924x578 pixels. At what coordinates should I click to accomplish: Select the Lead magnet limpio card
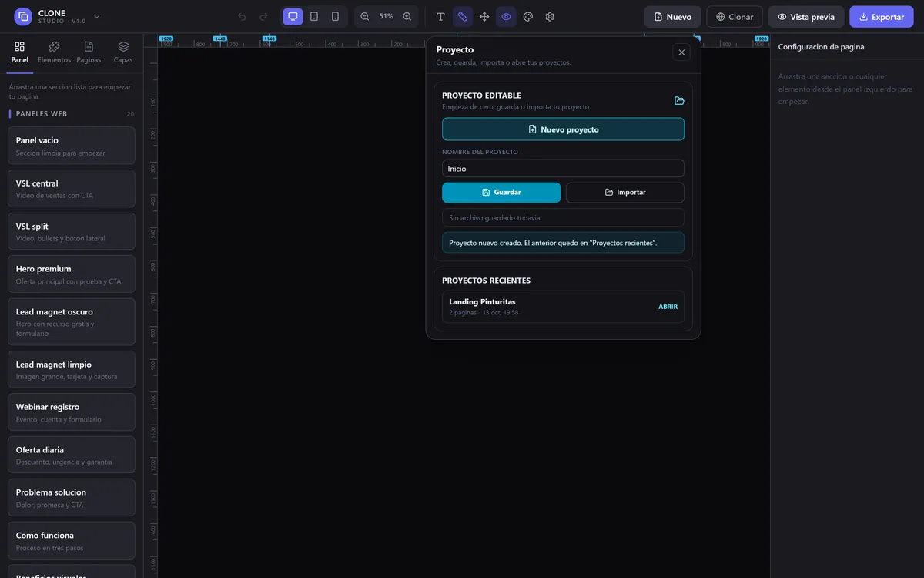pos(72,369)
